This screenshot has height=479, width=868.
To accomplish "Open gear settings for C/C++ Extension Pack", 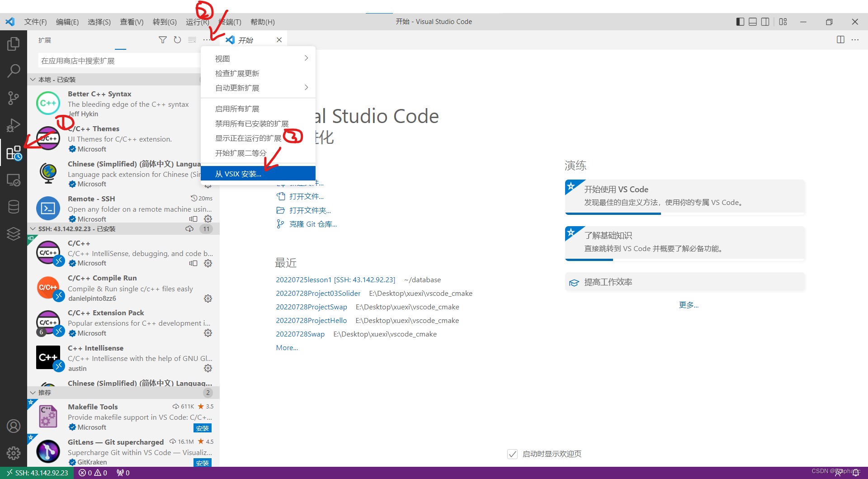I will 208,333.
